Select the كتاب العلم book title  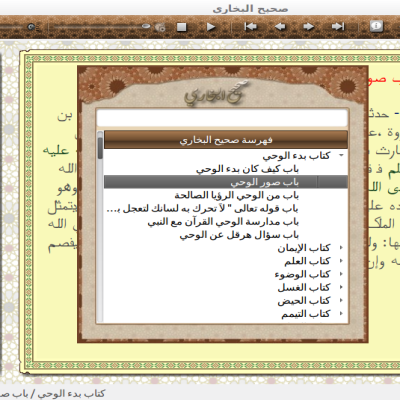click(x=307, y=261)
